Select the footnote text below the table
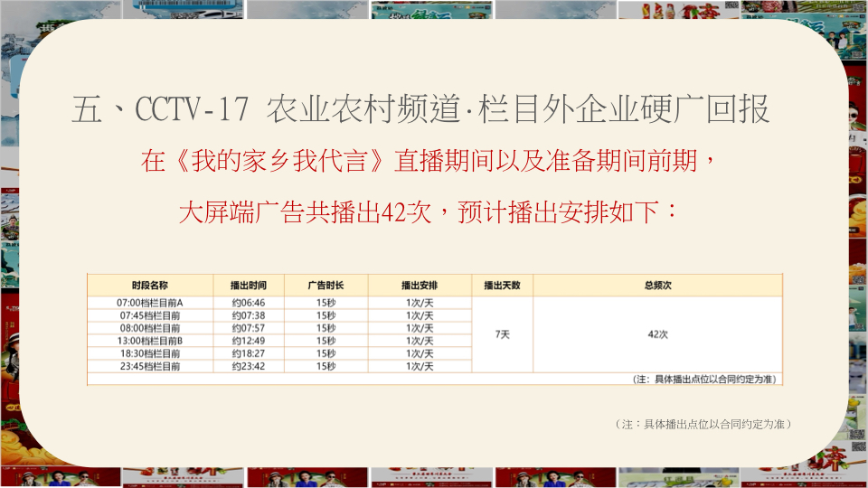This screenshot has height=488, width=868. click(x=703, y=424)
